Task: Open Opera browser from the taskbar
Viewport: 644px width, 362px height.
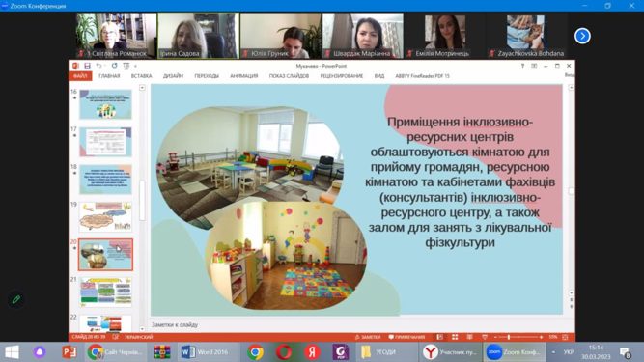Action: pos(284,351)
